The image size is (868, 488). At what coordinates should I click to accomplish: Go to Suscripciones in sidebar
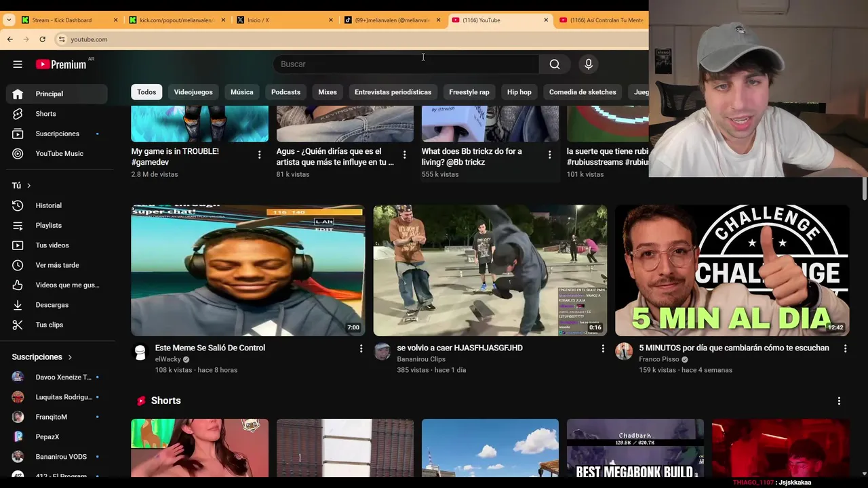tap(57, 134)
